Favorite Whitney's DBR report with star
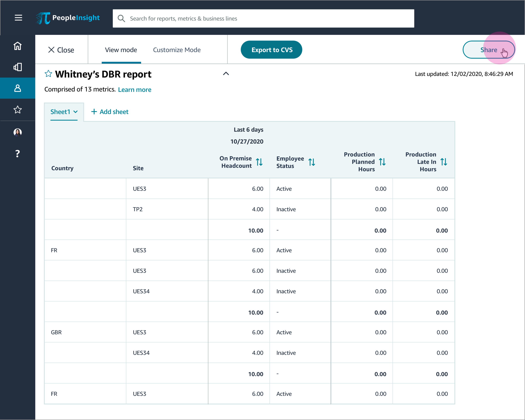Viewport: 525px width, 420px height. click(48, 73)
